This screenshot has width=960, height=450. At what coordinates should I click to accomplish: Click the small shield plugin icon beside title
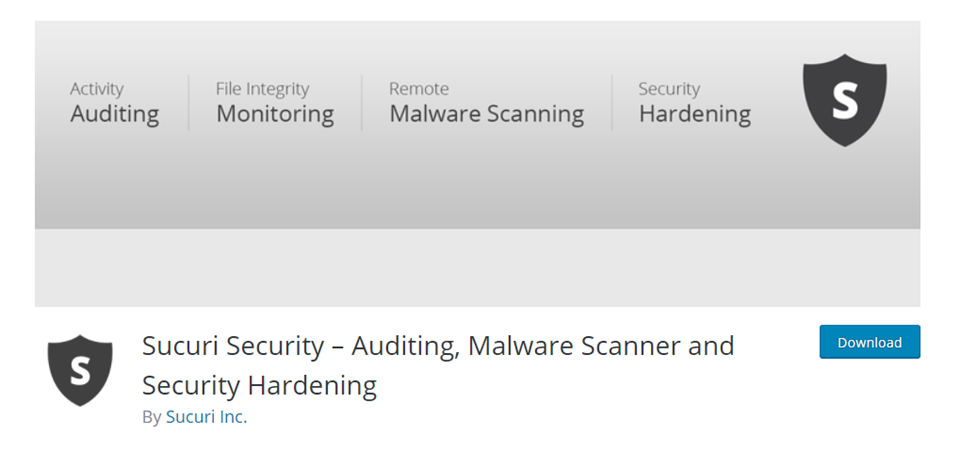coord(80,370)
